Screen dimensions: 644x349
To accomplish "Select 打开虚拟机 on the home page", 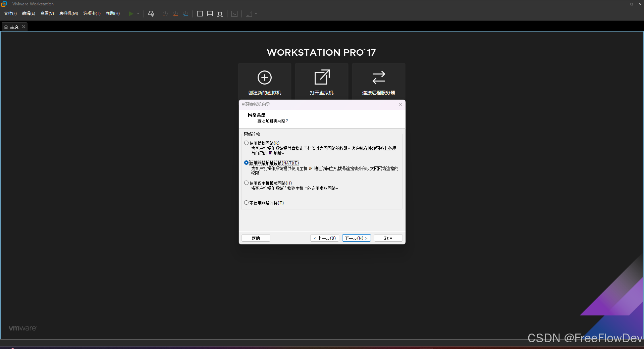I will click(321, 81).
